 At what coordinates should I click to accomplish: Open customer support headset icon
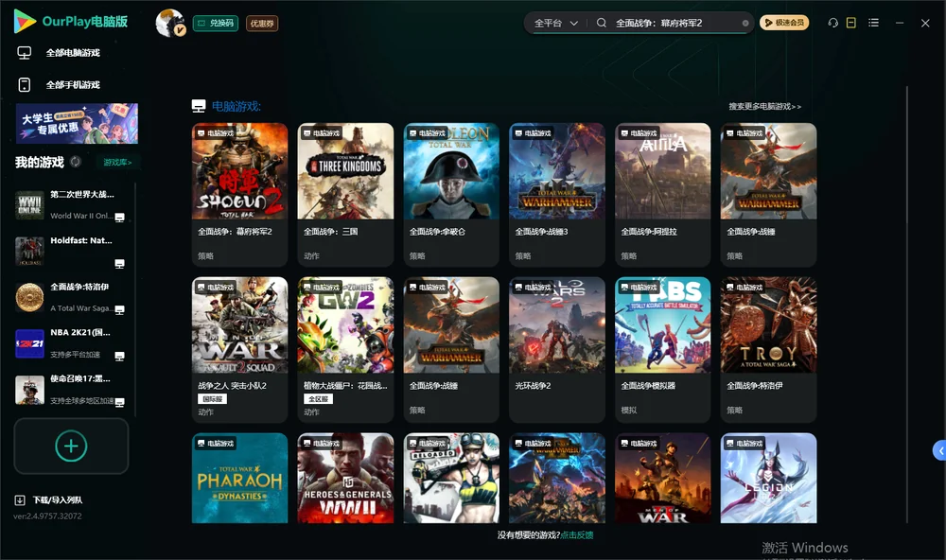click(x=832, y=23)
